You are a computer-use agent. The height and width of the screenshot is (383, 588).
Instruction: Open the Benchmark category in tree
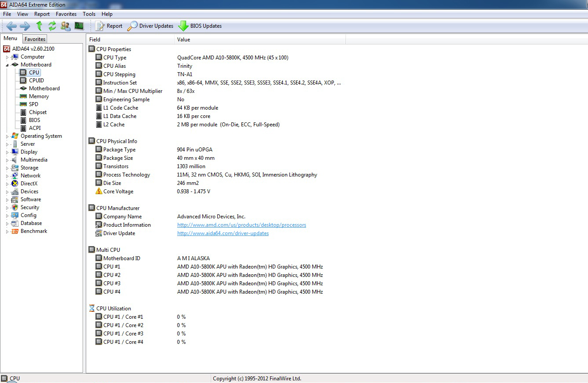(29, 231)
